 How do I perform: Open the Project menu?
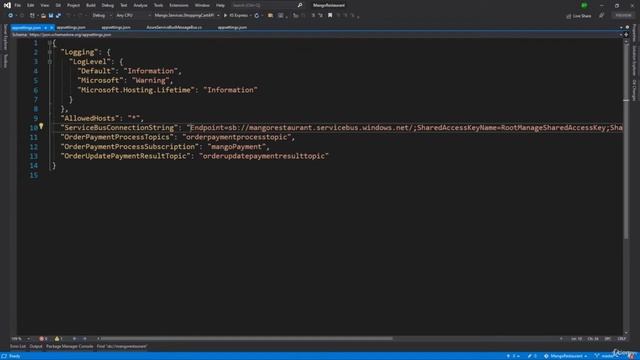pyautogui.click(x=73, y=5)
